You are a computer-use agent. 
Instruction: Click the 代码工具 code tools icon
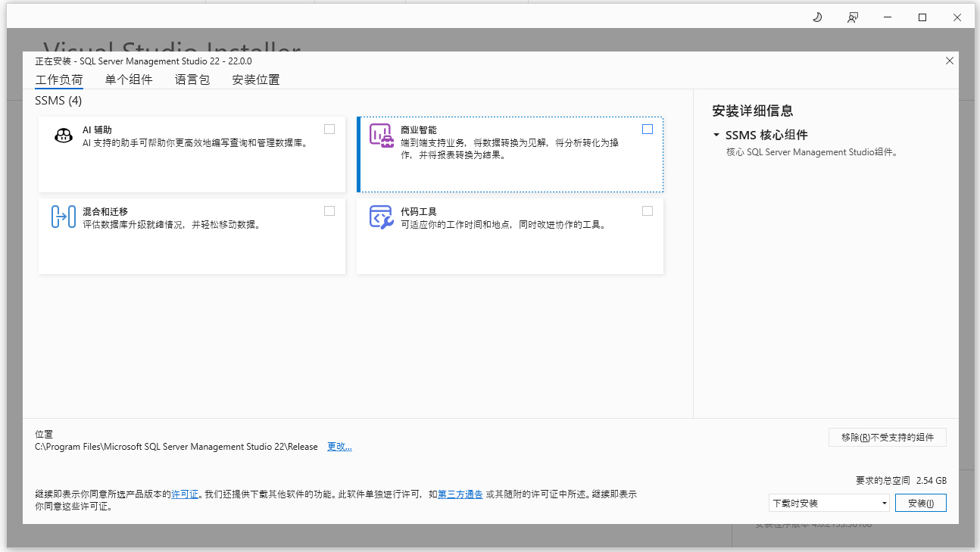coord(381,216)
